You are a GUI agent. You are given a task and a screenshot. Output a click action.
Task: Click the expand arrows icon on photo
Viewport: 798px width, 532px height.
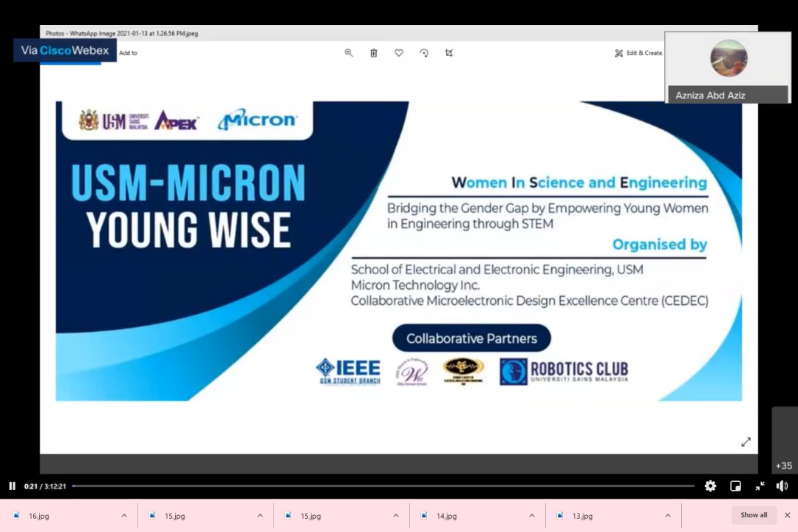tap(746, 442)
